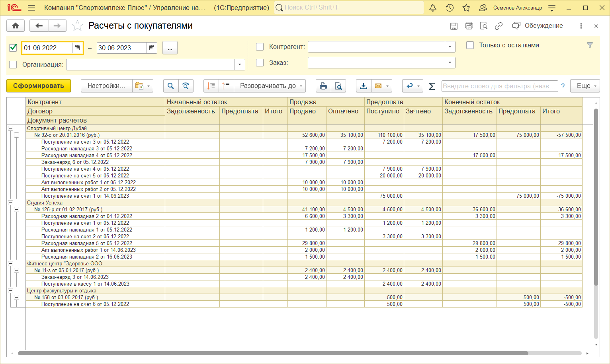Open the functions hamburger menu
Screen dimensions: 610x364
[32, 8]
